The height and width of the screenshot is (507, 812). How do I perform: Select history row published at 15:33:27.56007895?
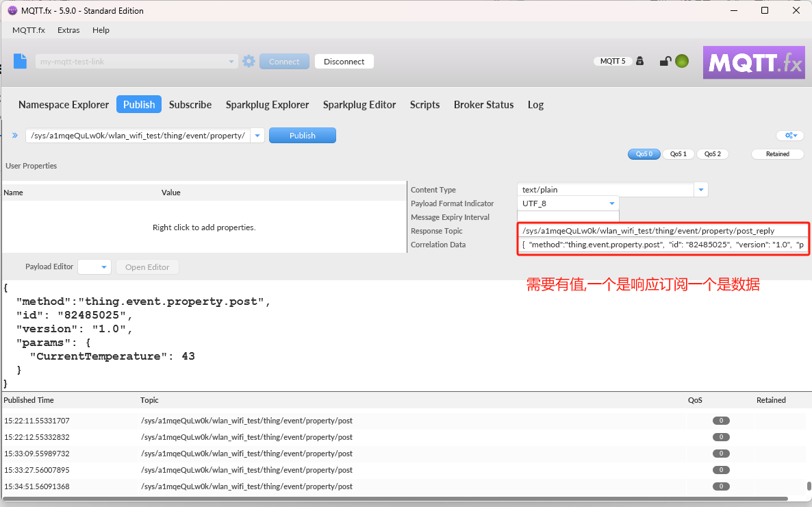point(404,470)
